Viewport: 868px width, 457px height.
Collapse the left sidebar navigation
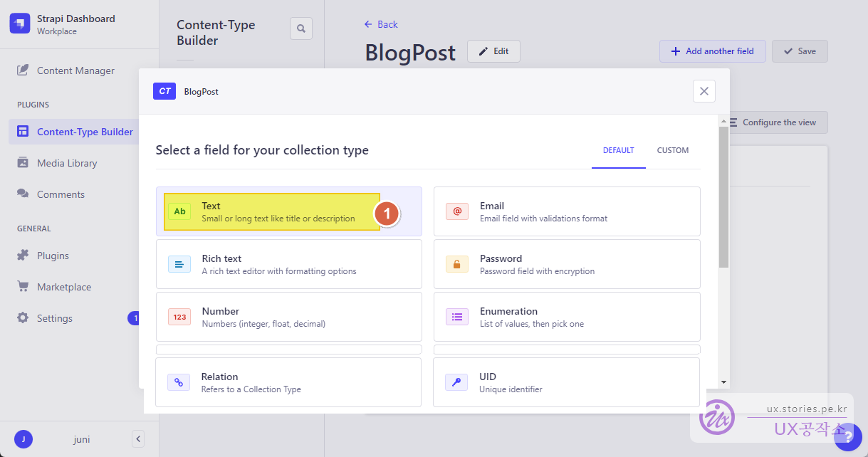click(x=138, y=438)
